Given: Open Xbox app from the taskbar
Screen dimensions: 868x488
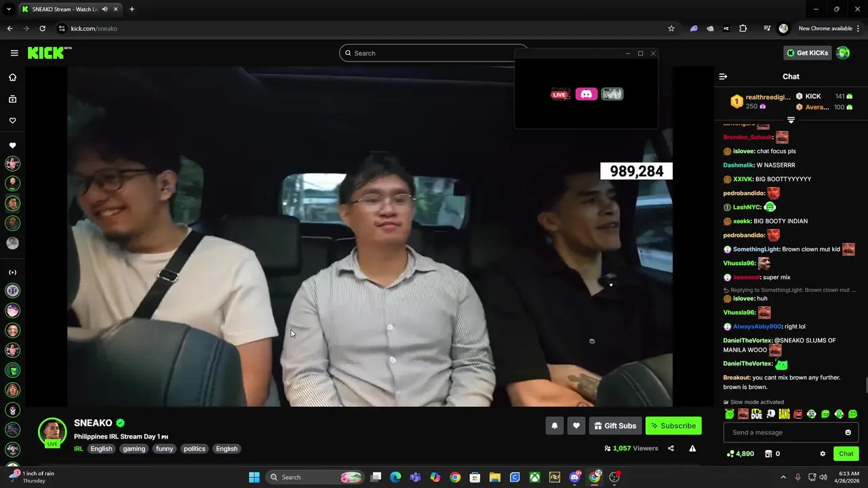Looking at the screenshot, I should pos(535,477).
